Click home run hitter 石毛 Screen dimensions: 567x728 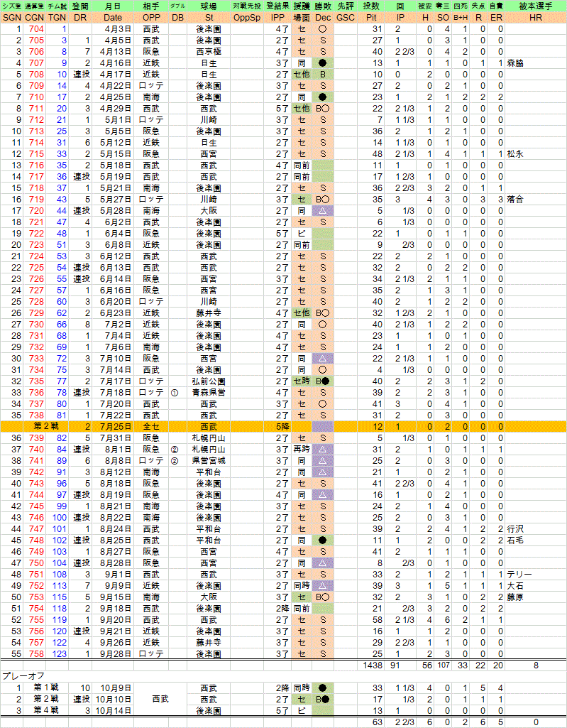(x=515, y=540)
